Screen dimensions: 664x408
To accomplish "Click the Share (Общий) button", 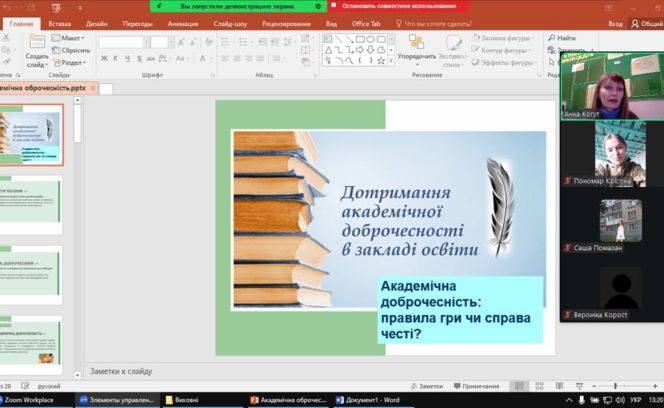I will pos(647,23).
